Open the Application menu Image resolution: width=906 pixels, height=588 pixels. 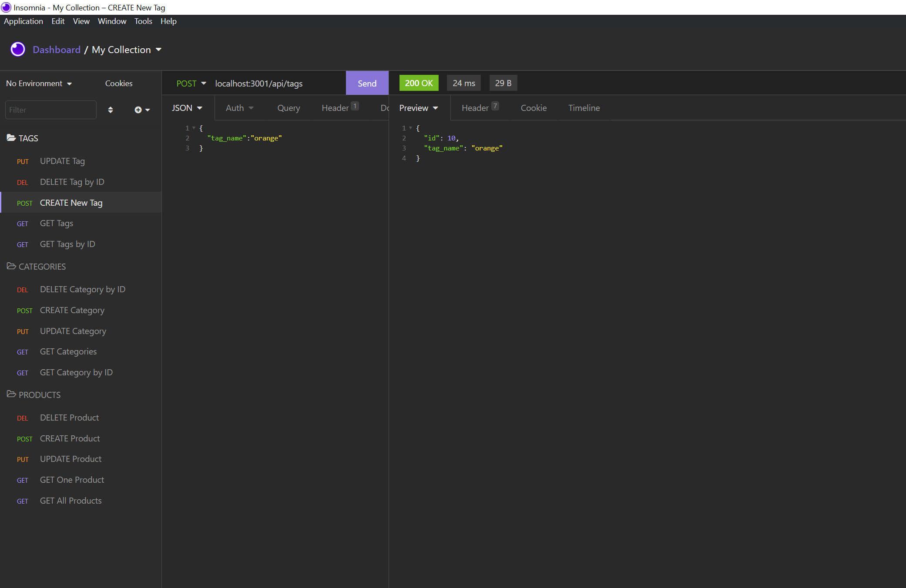[x=23, y=21]
